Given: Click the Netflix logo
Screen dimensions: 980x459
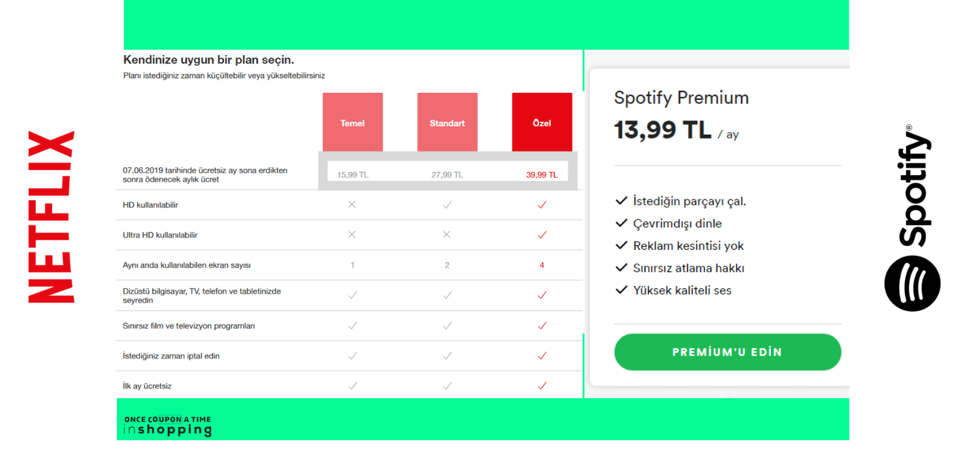Looking at the screenshot, I should pyautogui.click(x=52, y=217).
